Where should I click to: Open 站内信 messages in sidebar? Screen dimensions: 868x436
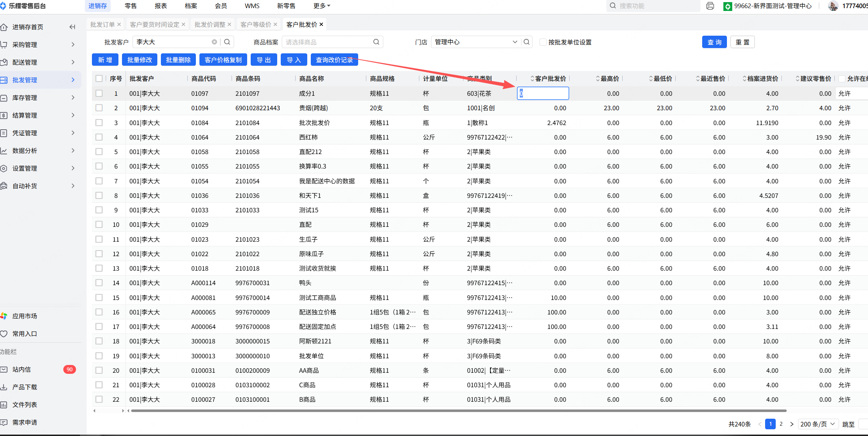coord(22,369)
